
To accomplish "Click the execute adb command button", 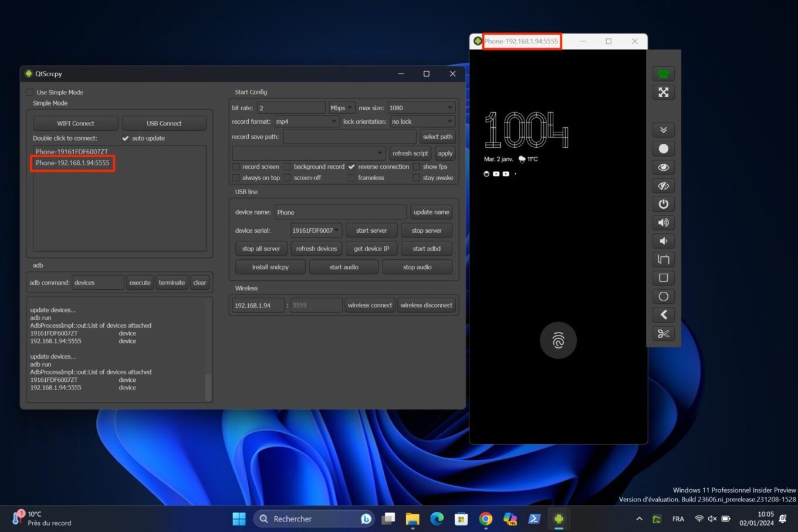I will [140, 283].
